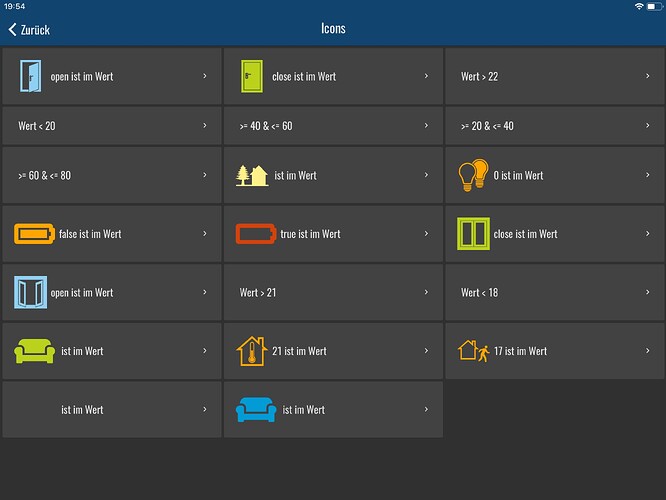
Task: Expand the 'Wert < 20' entry chevron
Action: coord(205,126)
